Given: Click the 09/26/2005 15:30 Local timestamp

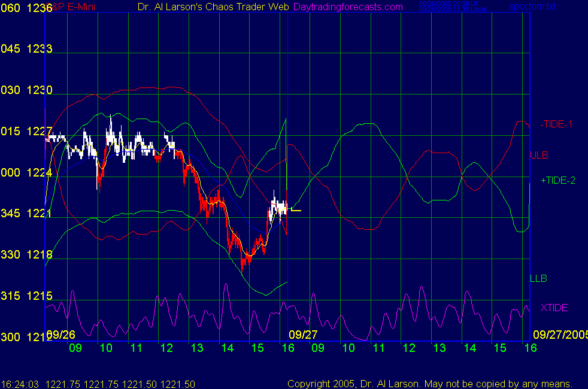Looking at the screenshot, I should click(452, 10).
